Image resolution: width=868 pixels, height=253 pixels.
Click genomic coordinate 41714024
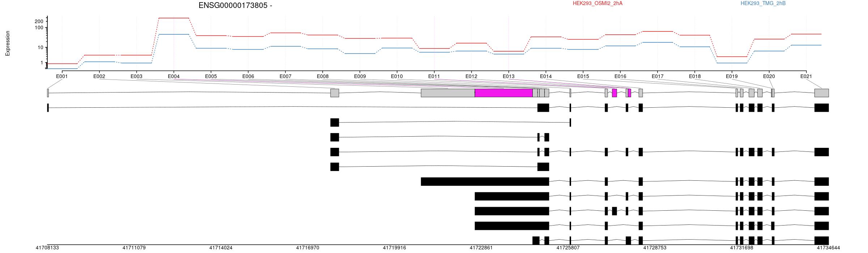(x=221, y=248)
